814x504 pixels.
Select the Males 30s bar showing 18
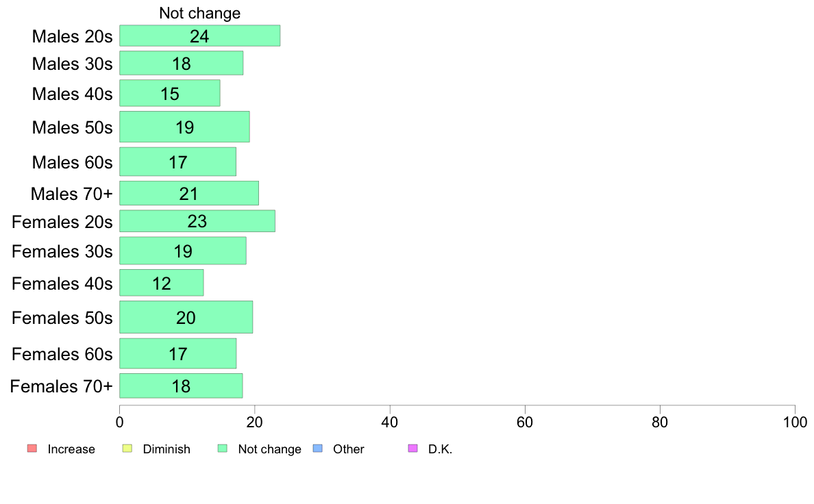(181, 63)
